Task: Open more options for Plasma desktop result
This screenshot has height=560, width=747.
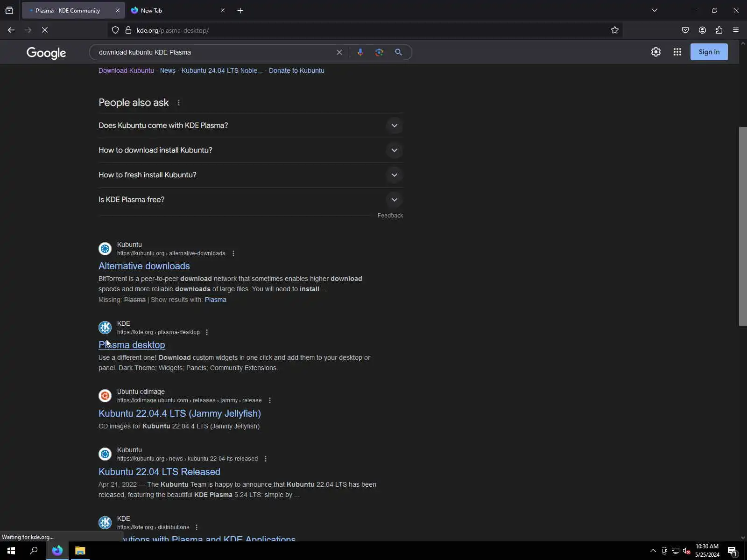Action: coord(207,332)
